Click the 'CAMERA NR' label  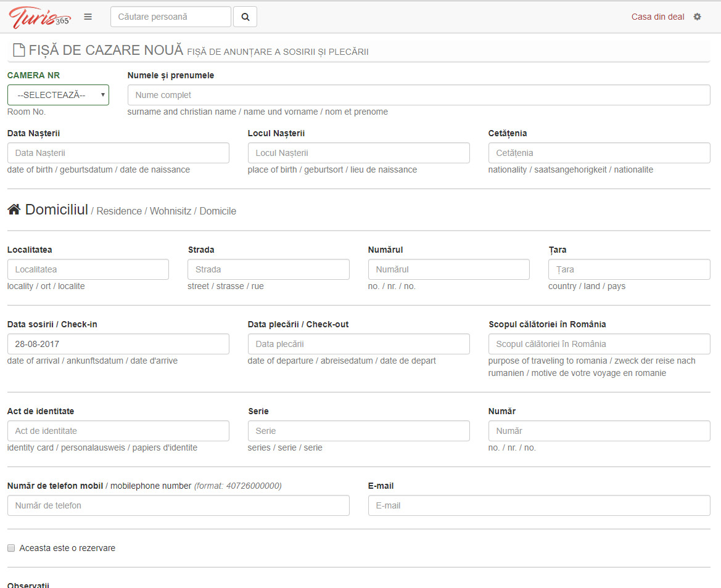33,75
